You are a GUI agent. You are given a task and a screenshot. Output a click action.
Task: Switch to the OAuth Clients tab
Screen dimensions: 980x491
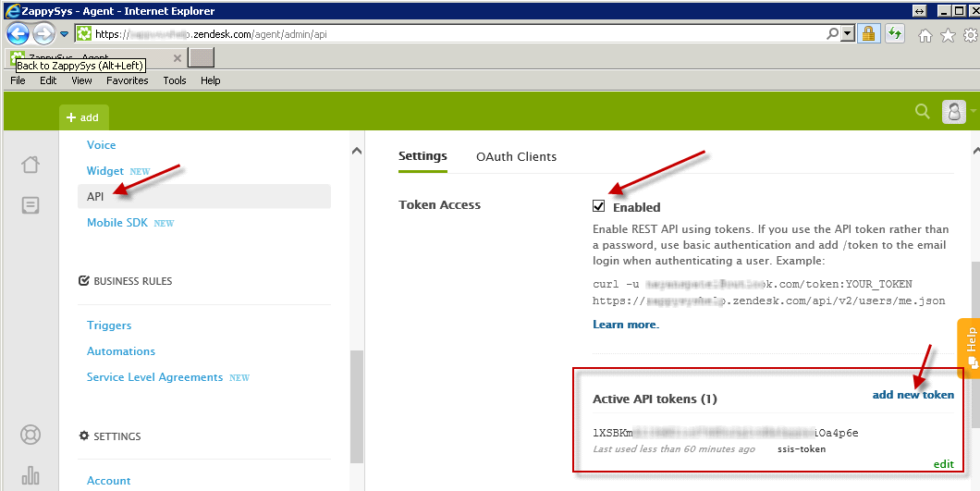pyautogui.click(x=516, y=156)
